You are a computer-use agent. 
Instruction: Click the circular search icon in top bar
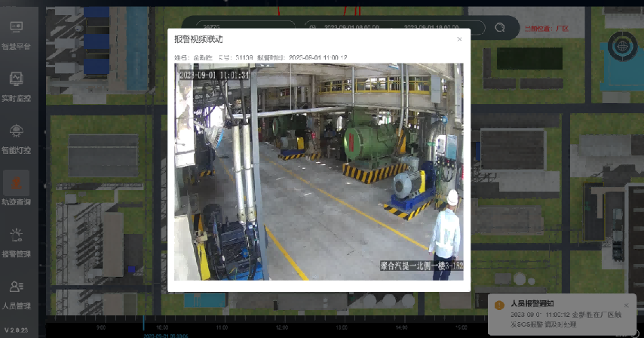pos(499,27)
